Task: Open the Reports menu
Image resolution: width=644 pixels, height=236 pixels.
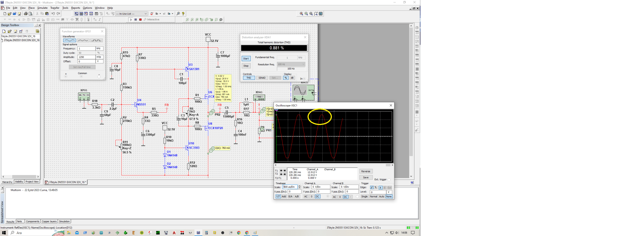Action: (x=75, y=8)
